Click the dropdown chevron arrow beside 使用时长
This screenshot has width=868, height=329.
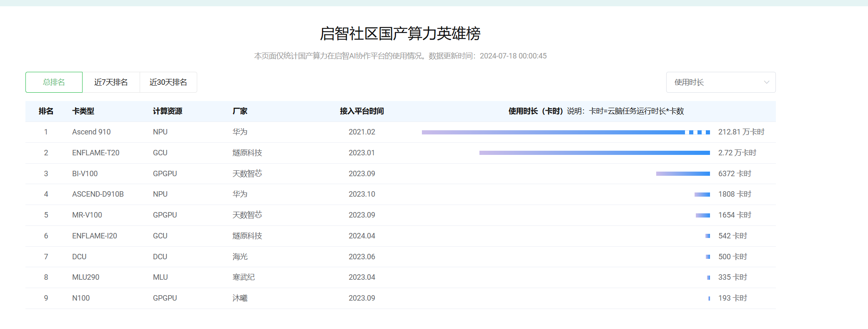pyautogui.click(x=766, y=82)
